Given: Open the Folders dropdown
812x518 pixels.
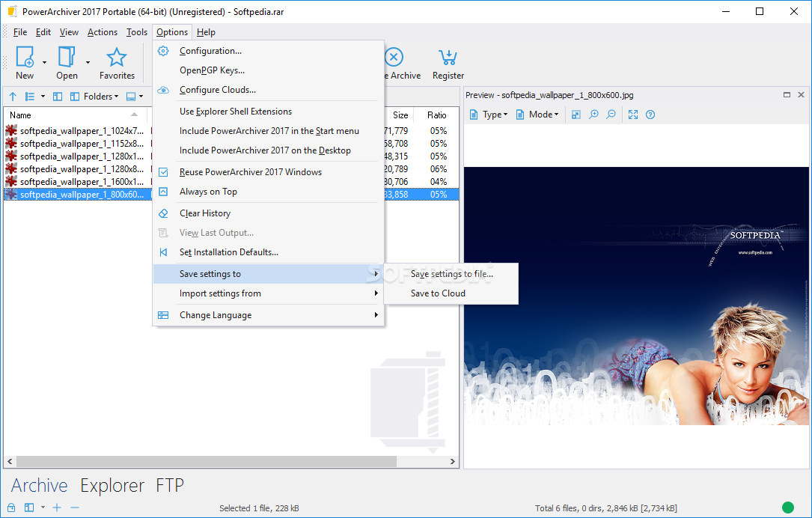Looking at the screenshot, I should pos(101,97).
